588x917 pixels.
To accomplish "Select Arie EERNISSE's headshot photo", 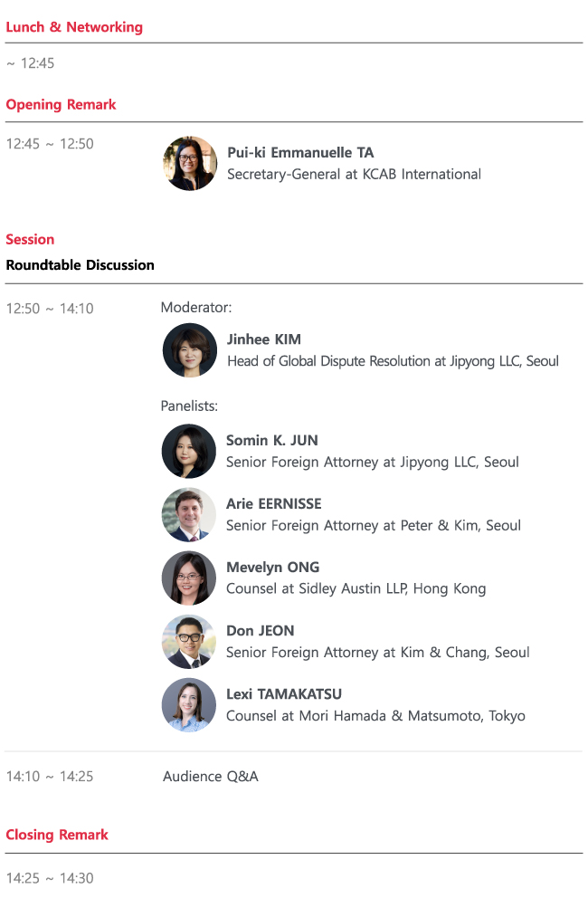I will coord(189,514).
